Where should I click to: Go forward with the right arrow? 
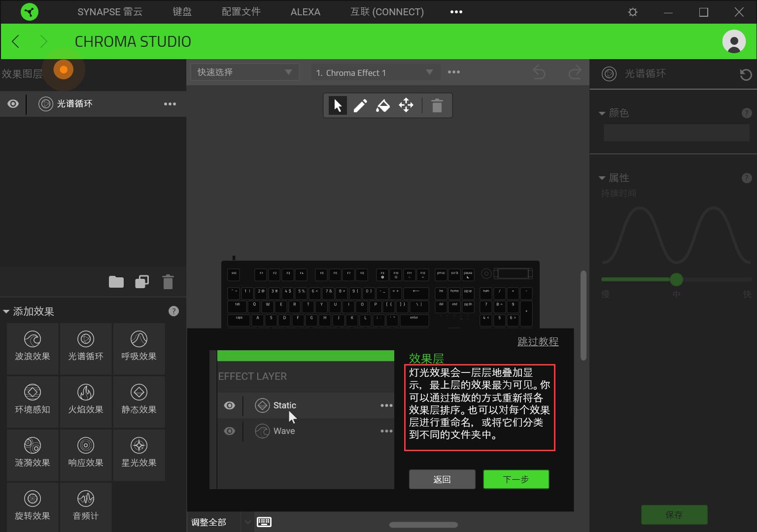[44, 41]
